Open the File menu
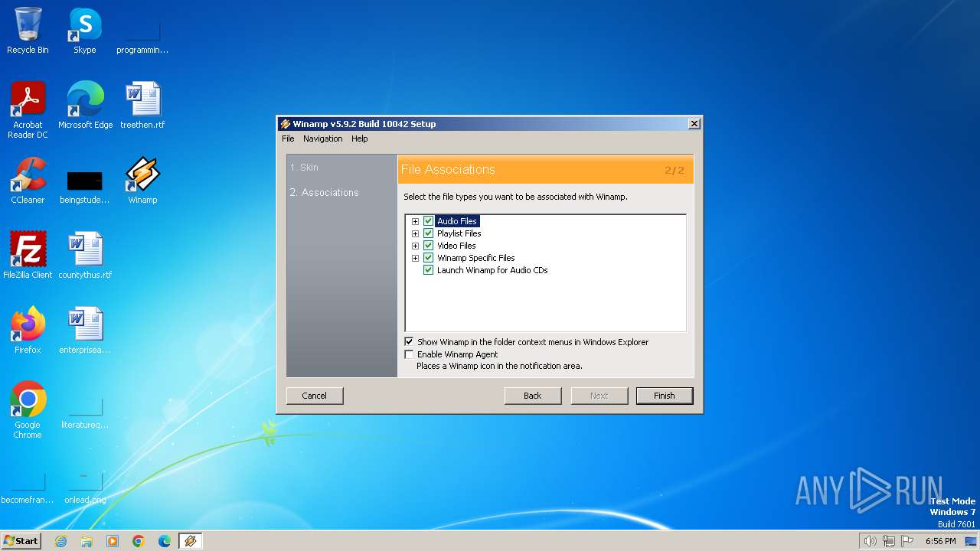 coord(288,139)
